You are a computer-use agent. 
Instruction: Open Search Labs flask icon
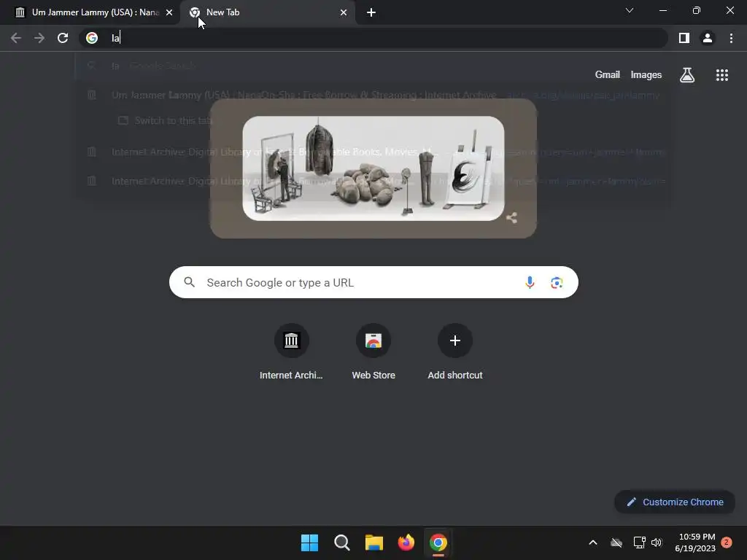[x=687, y=75]
